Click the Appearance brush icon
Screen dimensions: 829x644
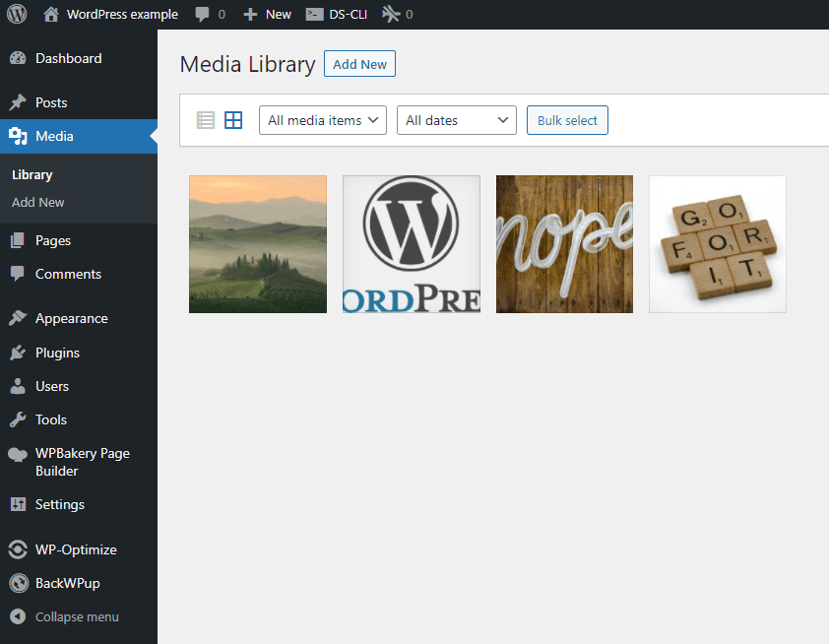pyautogui.click(x=18, y=318)
